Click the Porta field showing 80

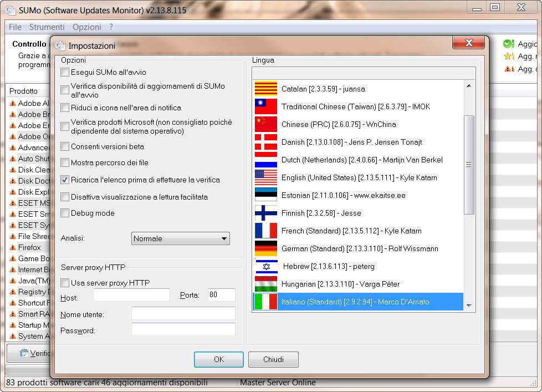[x=222, y=295]
